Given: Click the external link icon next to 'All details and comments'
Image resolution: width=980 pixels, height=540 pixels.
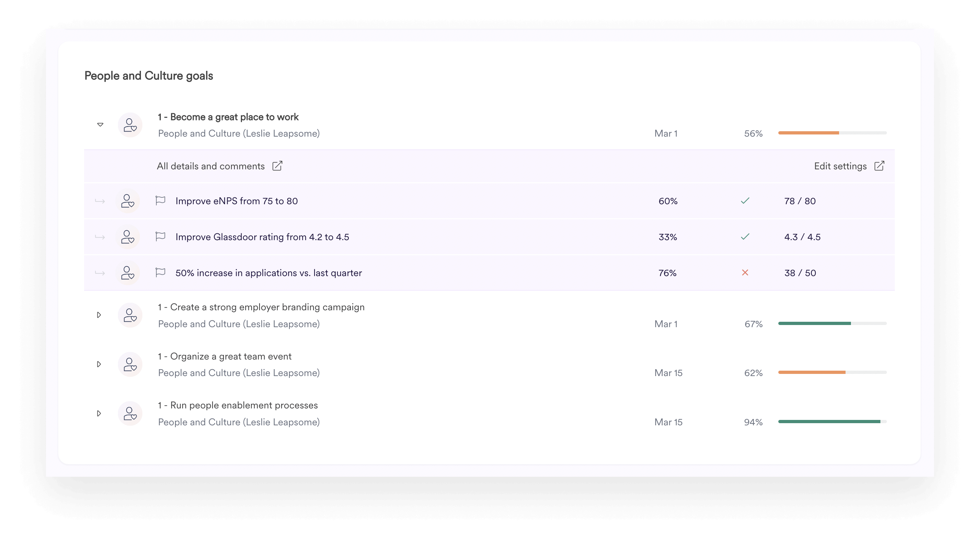Looking at the screenshot, I should (277, 166).
